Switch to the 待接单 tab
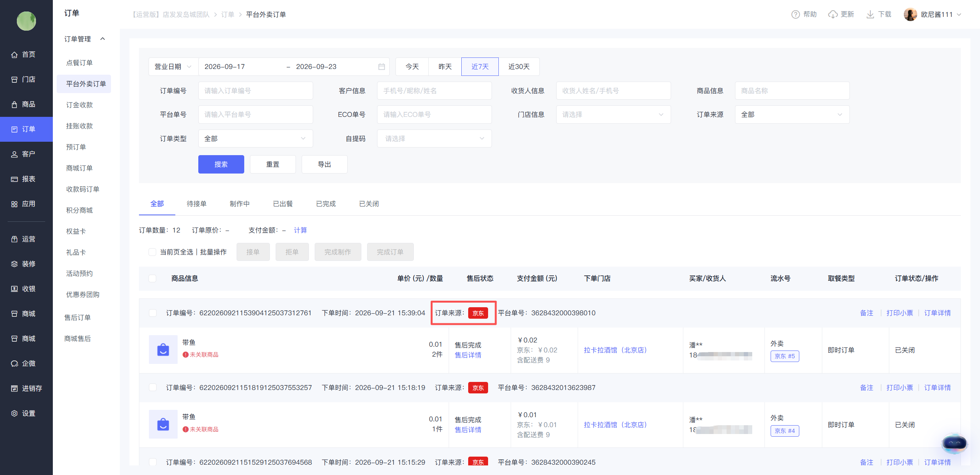The image size is (980, 475). pyautogui.click(x=196, y=204)
